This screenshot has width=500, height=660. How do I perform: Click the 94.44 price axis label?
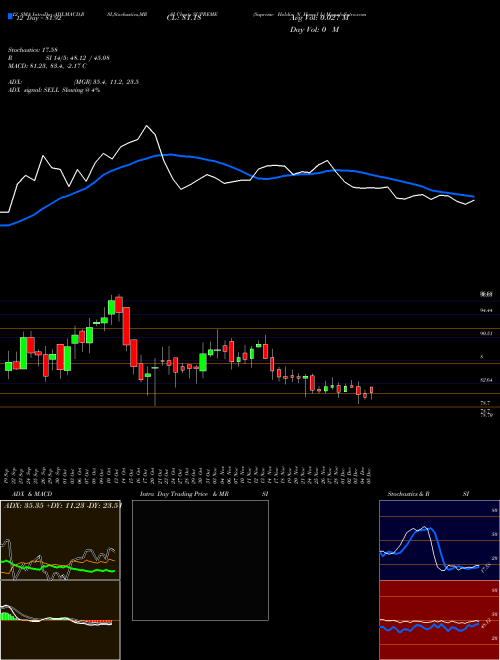487,310
